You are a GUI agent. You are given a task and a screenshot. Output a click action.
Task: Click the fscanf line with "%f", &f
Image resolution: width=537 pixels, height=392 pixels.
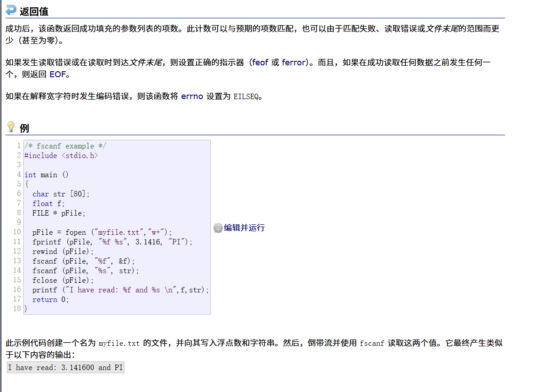(x=84, y=261)
